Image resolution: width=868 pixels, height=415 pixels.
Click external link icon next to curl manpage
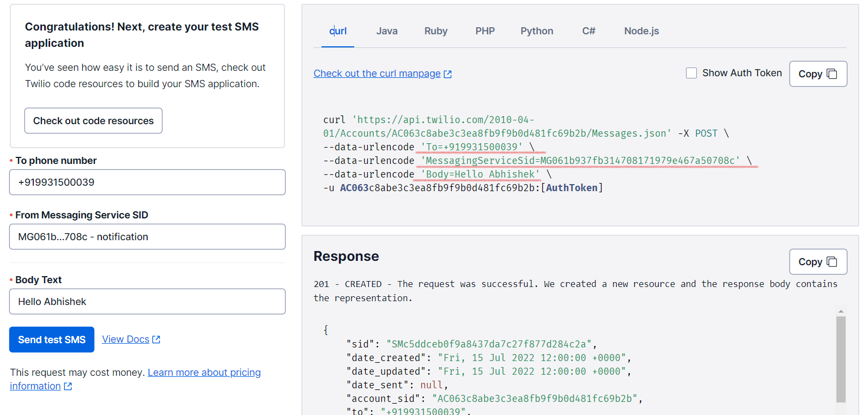coord(448,74)
